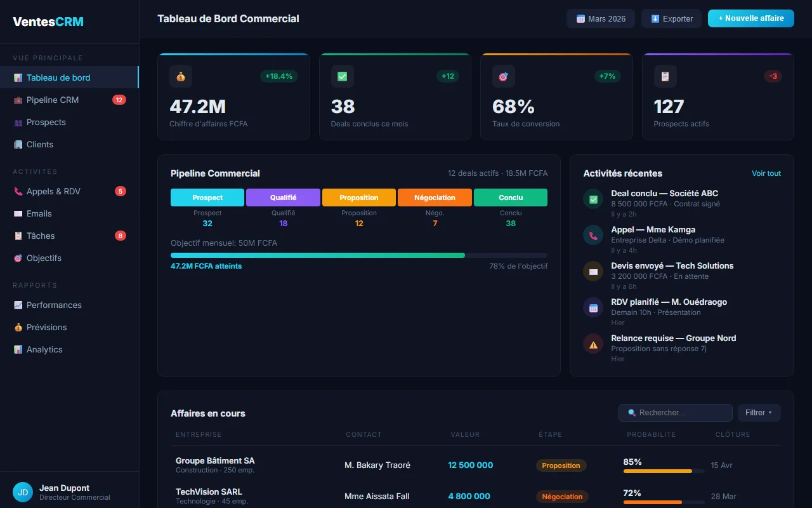Image resolution: width=812 pixels, height=508 pixels.
Task: Click contact M. Bakary Traoré
Action: (x=377, y=465)
